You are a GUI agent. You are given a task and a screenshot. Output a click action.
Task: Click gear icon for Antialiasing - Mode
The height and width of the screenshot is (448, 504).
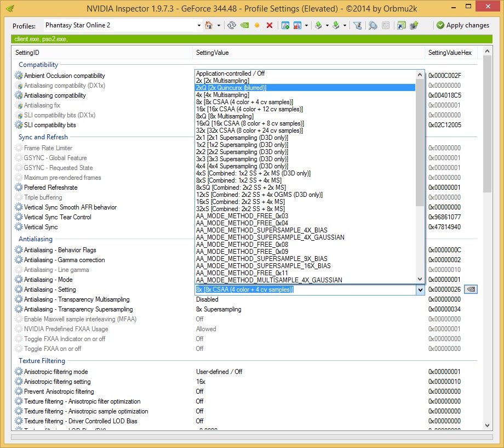tap(19, 279)
